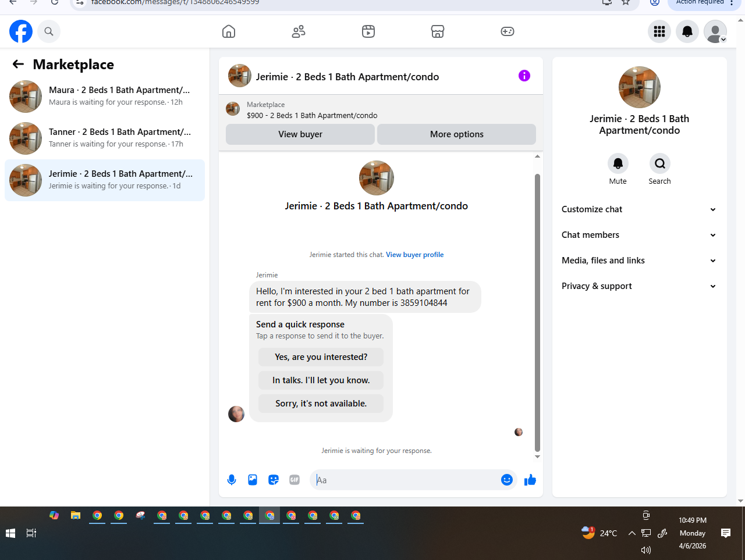Screen dimensions: 745x560
Task: Send a thumbs-up like
Action: 530,480
